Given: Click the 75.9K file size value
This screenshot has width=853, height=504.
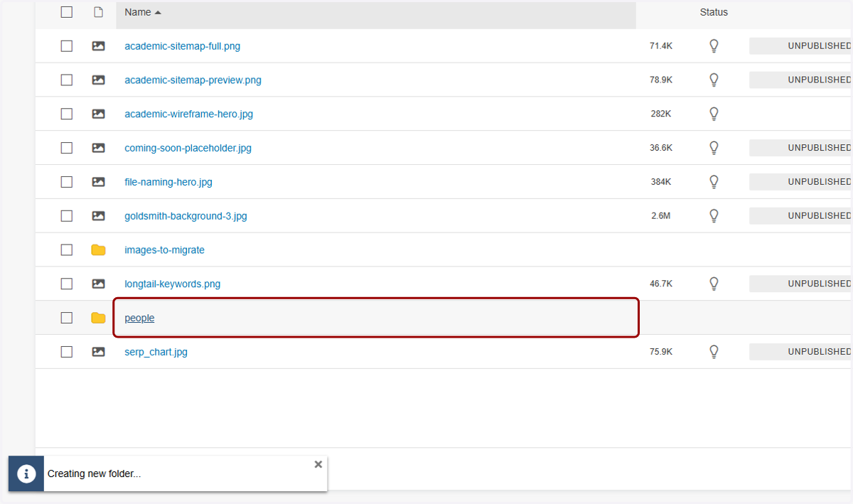Looking at the screenshot, I should [661, 352].
